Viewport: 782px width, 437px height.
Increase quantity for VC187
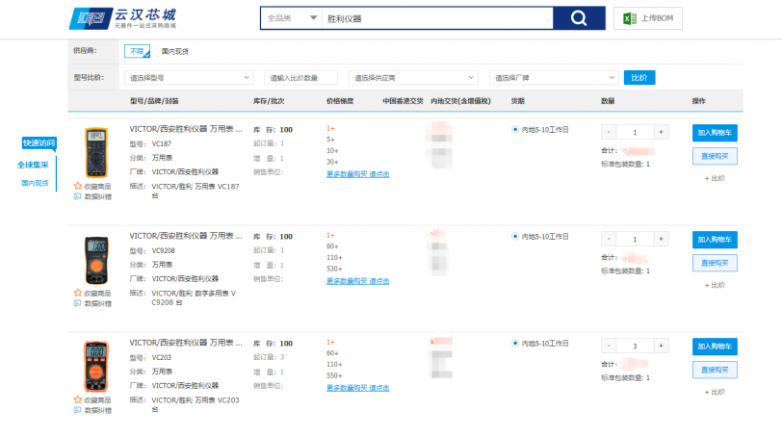tap(661, 132)
